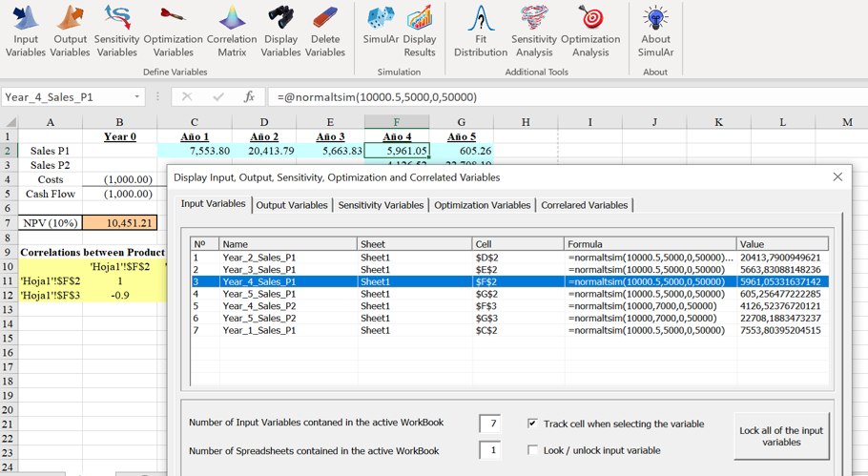This screenshot has height=476, width=868.
Task: Open Input Variables ribbon tool
Action: click(26, 31)
